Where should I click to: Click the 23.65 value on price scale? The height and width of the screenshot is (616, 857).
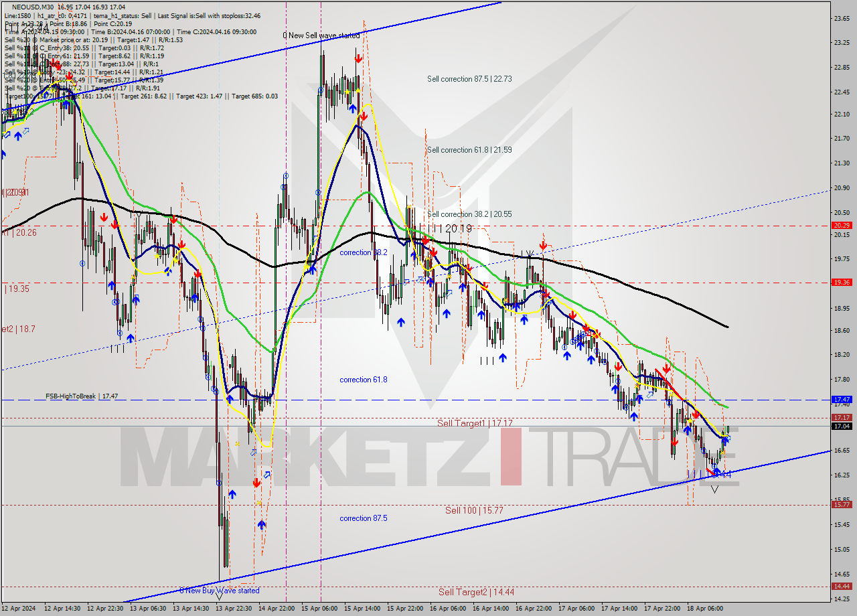(x=842, y=18)
